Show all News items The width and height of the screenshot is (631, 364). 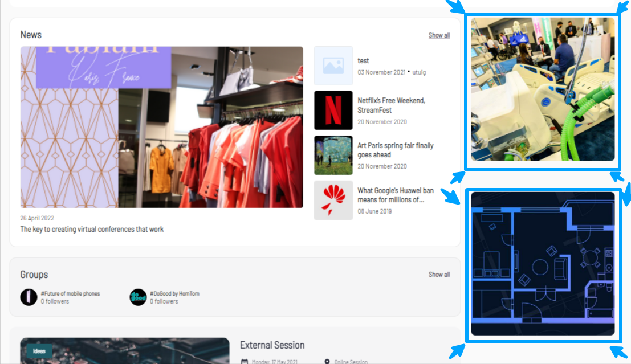click(439, 35)
